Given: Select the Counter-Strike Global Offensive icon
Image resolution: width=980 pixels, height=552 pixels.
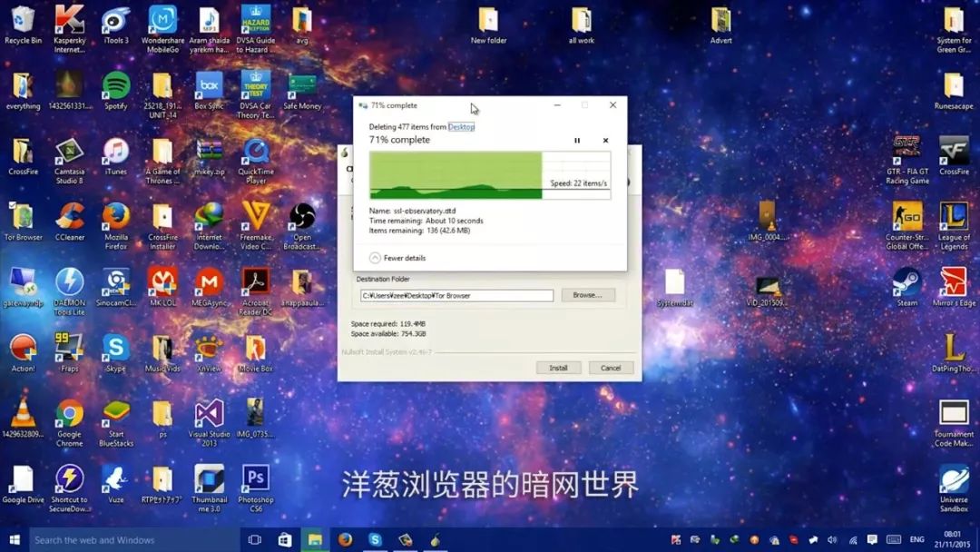Looking at the screenshot, I should pos(907,226).
